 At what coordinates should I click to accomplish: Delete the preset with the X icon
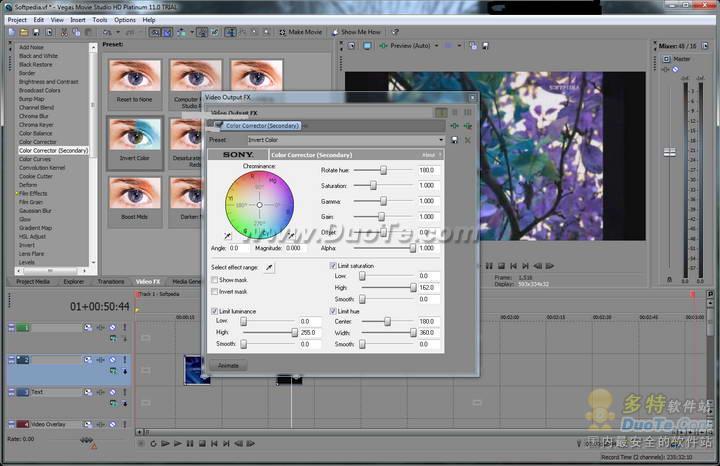467,140
